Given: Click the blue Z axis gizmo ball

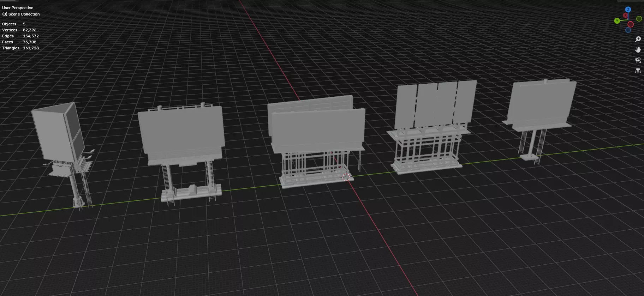Looking at the screenshot, I should pos(628,10).
